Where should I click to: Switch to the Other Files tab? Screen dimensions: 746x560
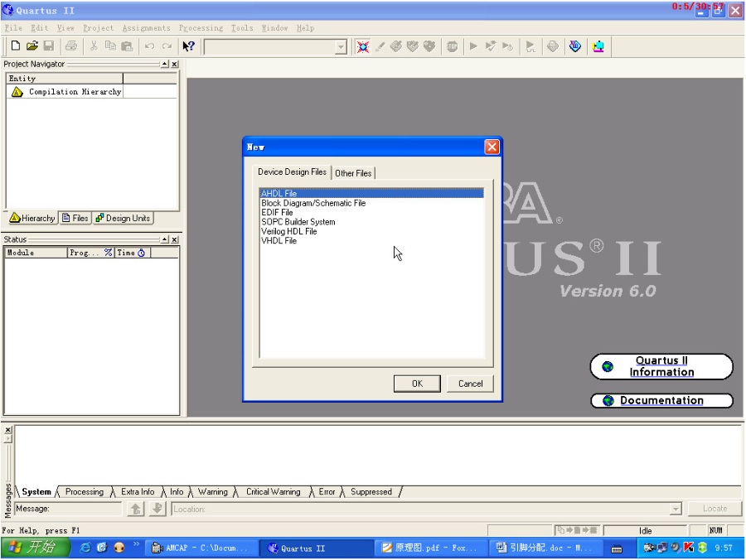pos(353,173)
